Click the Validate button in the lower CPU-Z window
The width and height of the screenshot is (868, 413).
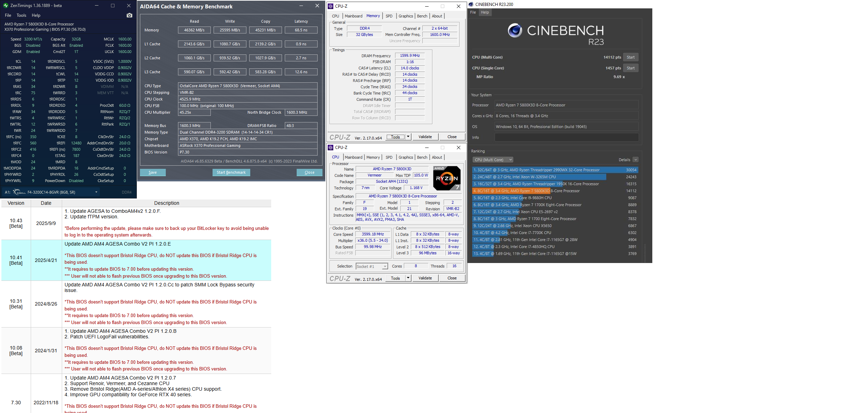coord(425,278)
